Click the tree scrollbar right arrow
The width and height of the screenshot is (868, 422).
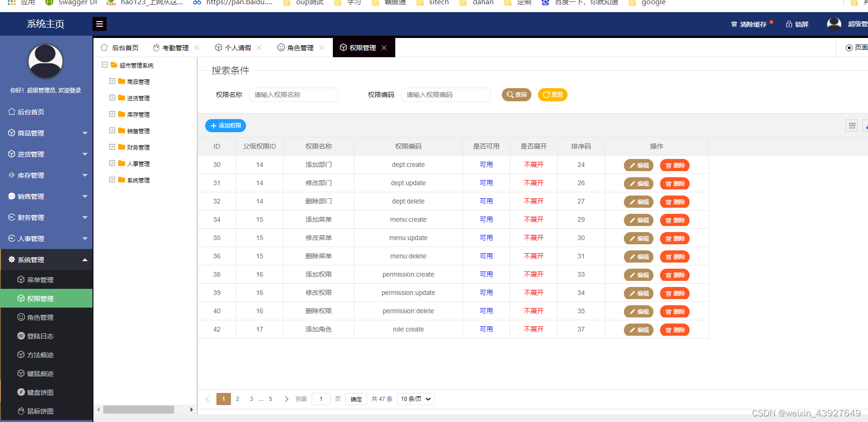click(x=192, y=409)
